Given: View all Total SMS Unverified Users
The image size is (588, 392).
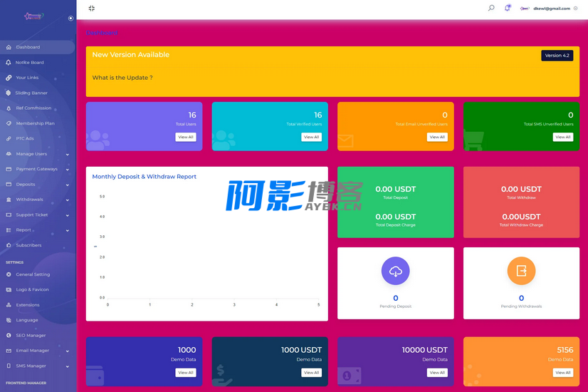Looking at the screenshot, I should [x=562, y=137].
